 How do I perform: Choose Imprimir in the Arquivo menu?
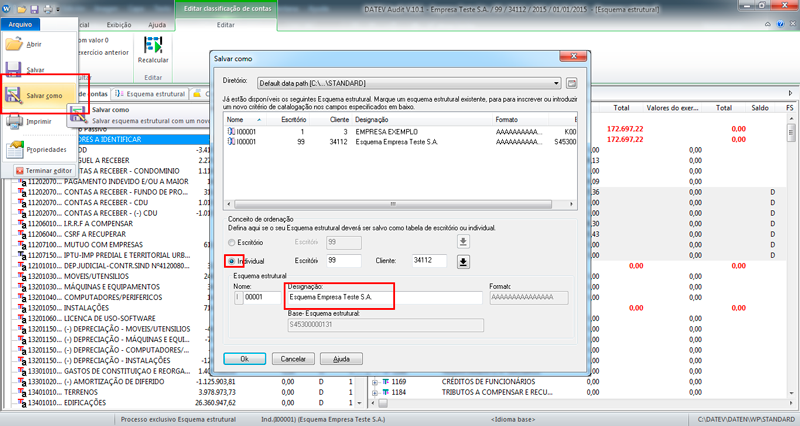tap(39, 121)
